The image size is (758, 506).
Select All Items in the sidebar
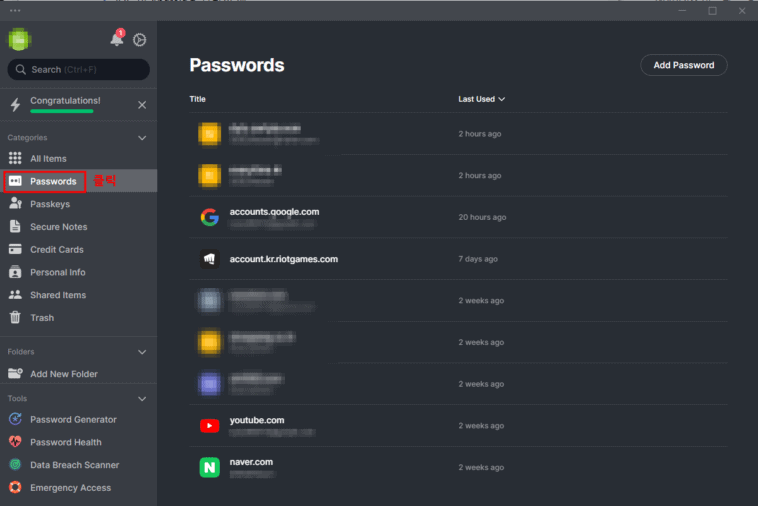pos(48,159)
